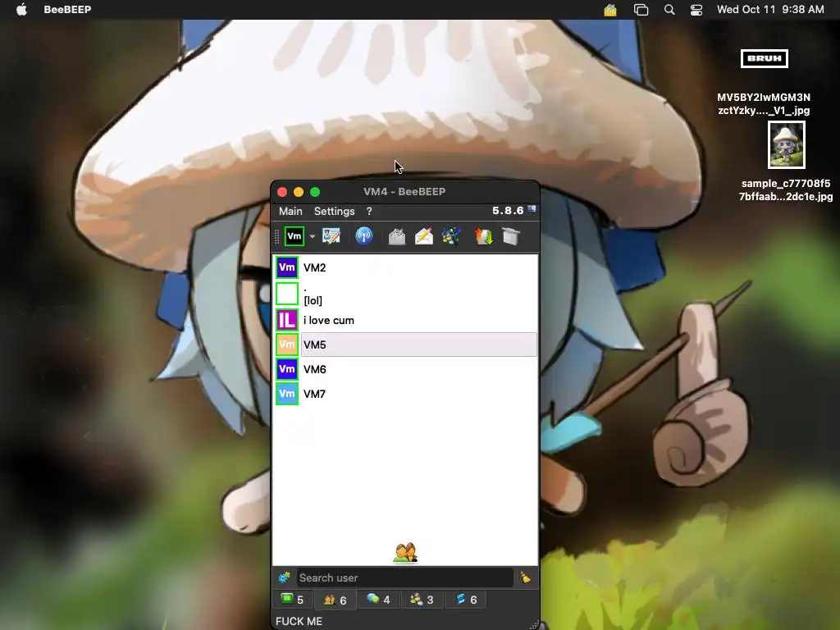Select the MV5BY2IwMGM3N jpg file label
Screen dimensions: 840x630
click(764, 104)
